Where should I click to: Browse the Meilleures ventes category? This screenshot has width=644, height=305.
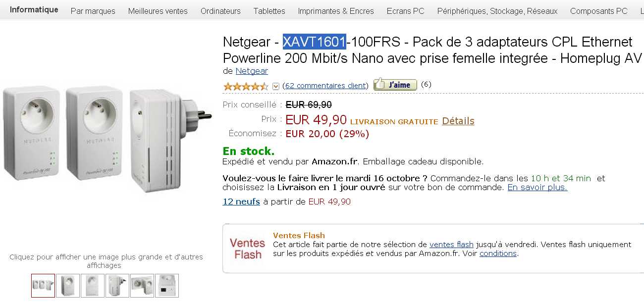click(158, 11)
